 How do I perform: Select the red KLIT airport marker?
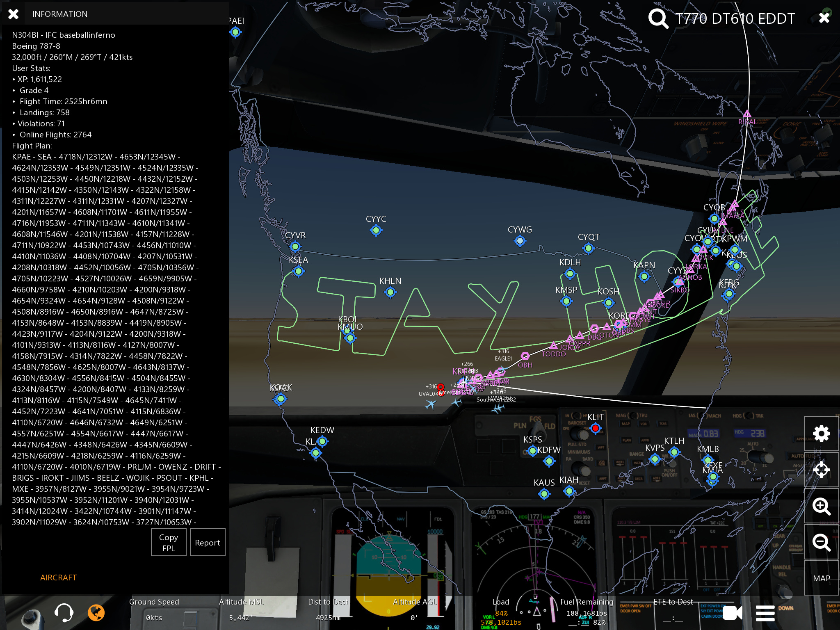(596, 428)
